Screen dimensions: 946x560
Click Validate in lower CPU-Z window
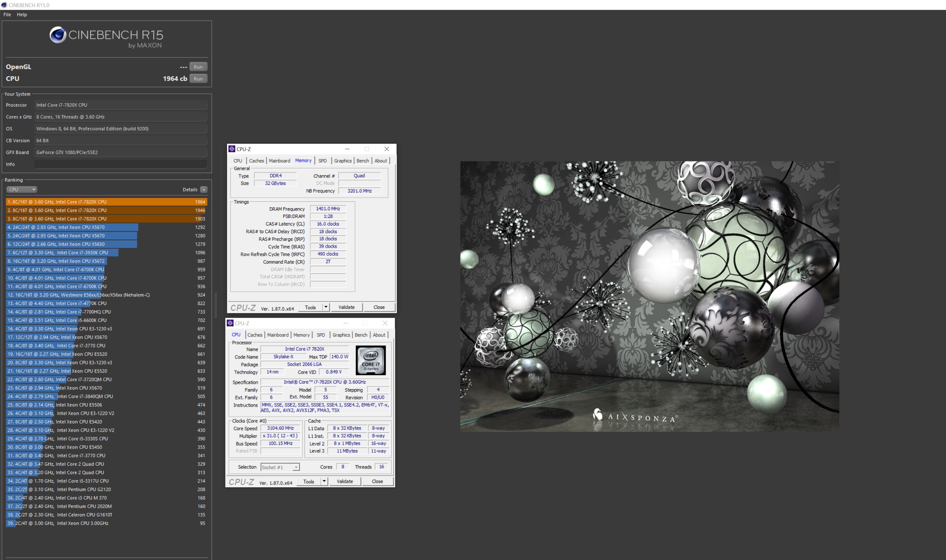(345, 481)
